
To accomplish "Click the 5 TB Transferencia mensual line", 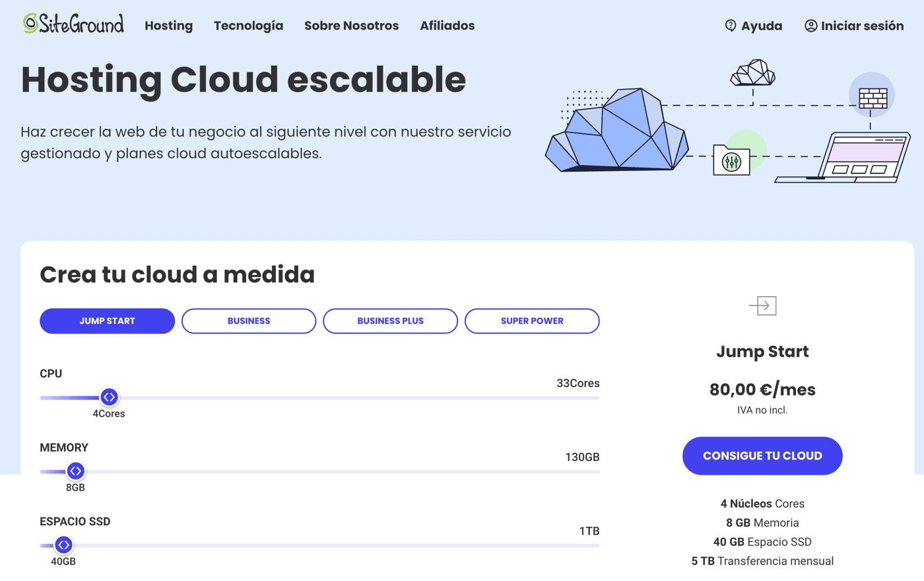I will point(762,561).
